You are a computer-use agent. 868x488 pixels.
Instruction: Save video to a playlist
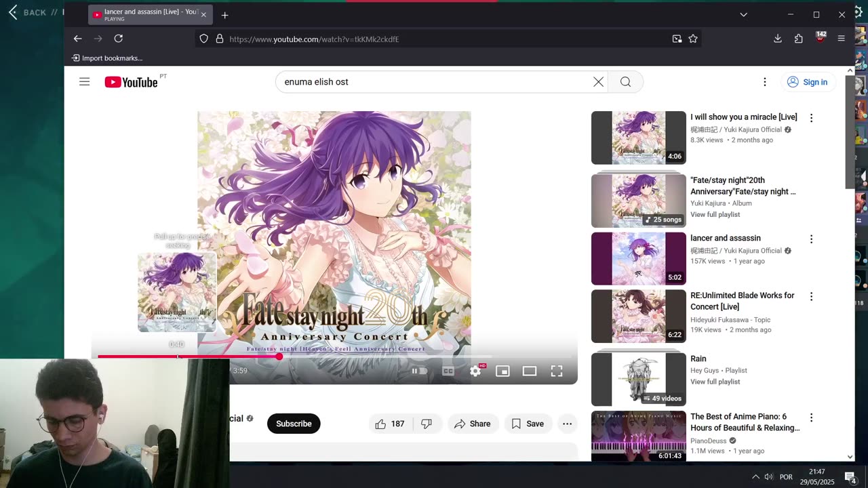(x=528, y=424)
